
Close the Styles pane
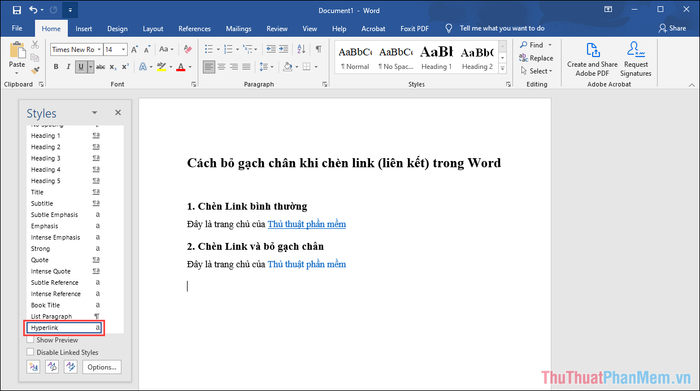(x=118, y=112)
